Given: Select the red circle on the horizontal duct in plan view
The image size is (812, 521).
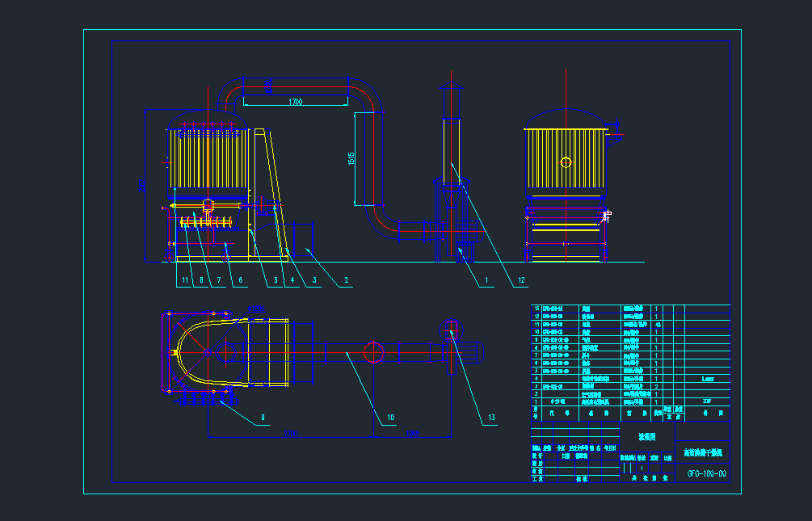Looking at the screenshot, I should [x=373, y=353].
